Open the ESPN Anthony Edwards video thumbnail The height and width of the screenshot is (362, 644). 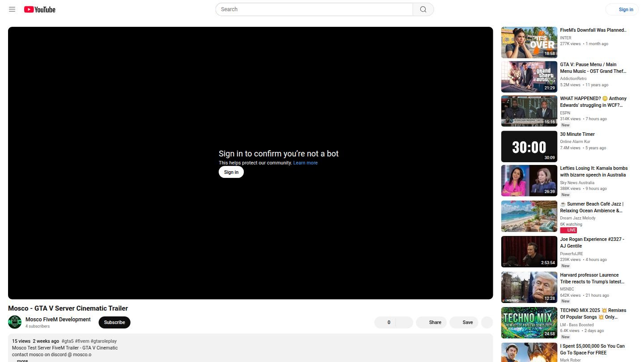[x=529, y=111]
